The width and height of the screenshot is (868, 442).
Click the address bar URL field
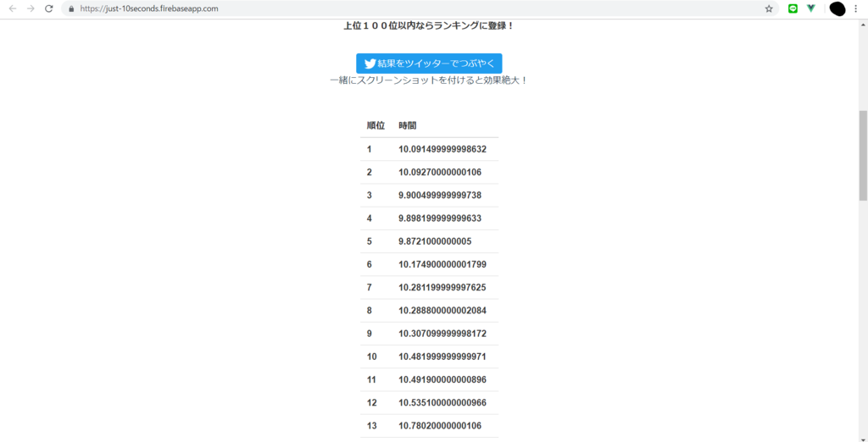(420, 8)
